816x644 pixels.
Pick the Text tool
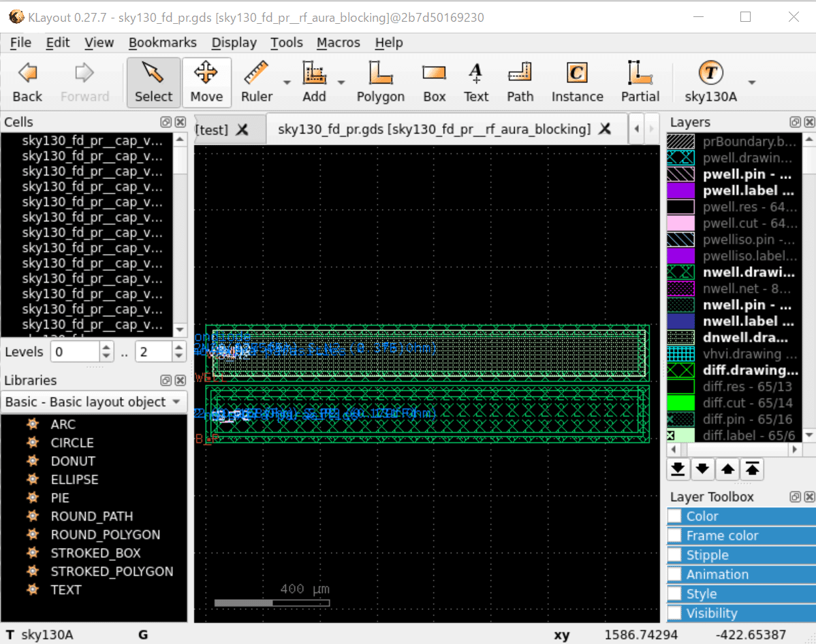(476, 82)
